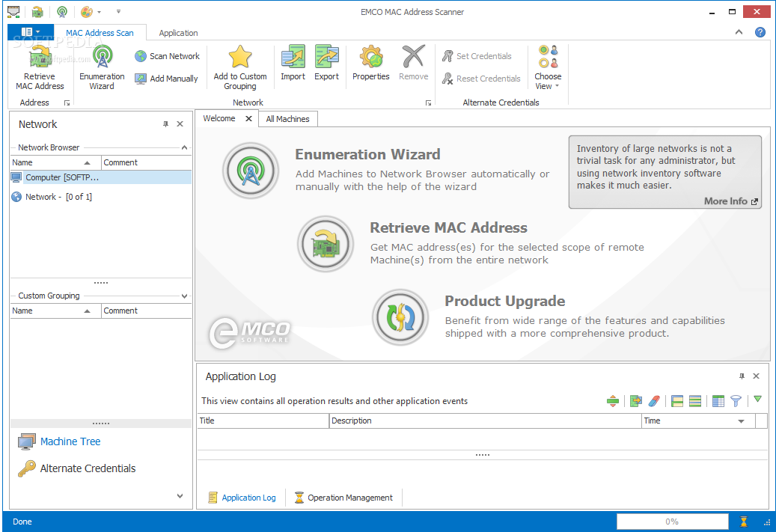Expand navigation pane options chevron

(180, 496)
